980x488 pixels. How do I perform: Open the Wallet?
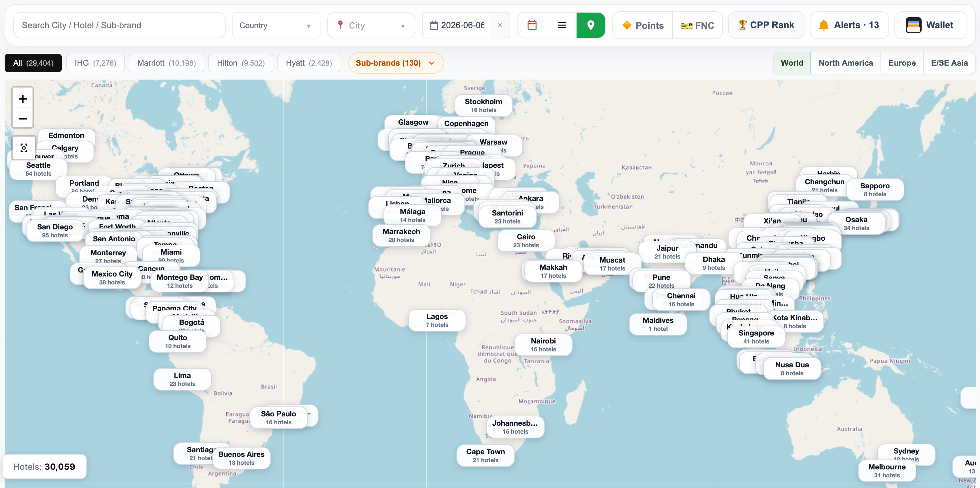(931, 25)
